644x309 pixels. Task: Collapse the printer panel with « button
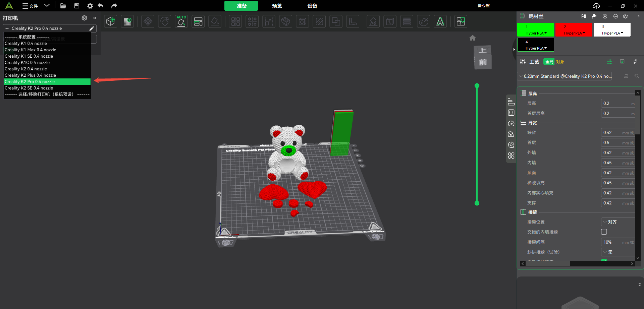pos(95,18)
